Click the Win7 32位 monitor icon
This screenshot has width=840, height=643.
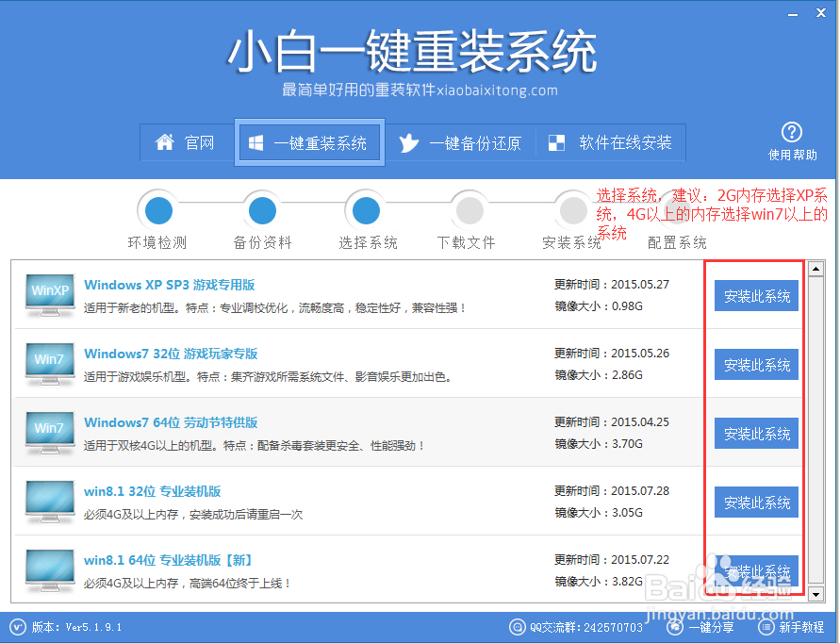coord(50,364)
